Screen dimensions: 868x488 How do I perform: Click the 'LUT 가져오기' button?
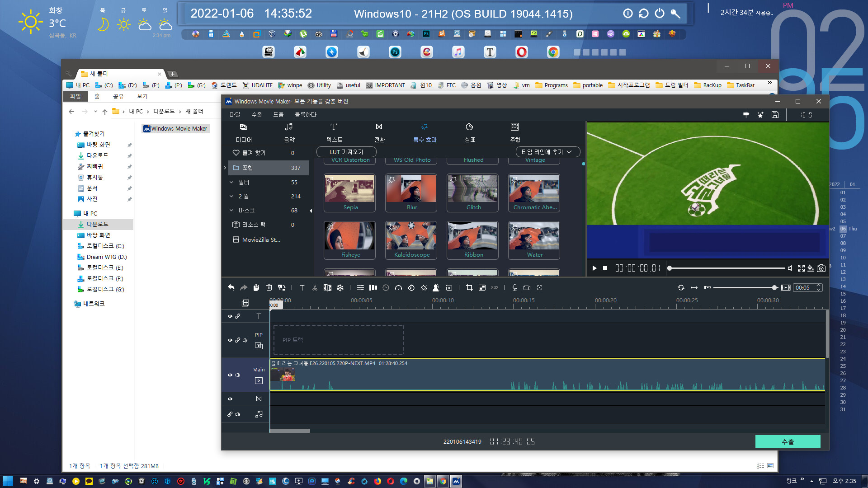[x=346, y=152]
